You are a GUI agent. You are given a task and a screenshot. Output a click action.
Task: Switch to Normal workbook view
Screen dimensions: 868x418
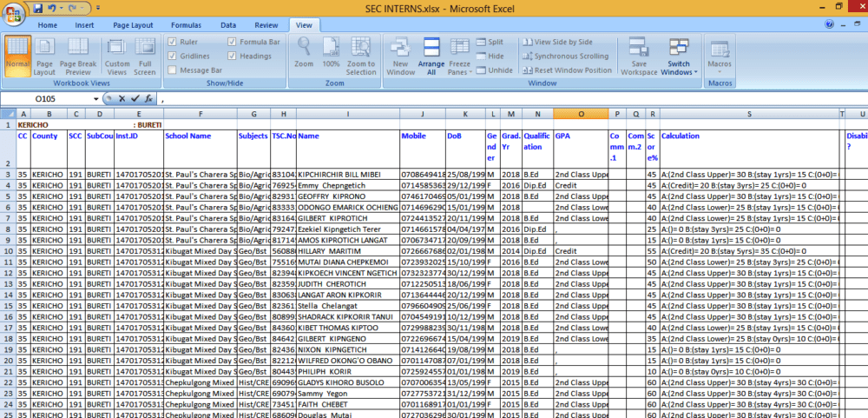click(x=17, y=56)
